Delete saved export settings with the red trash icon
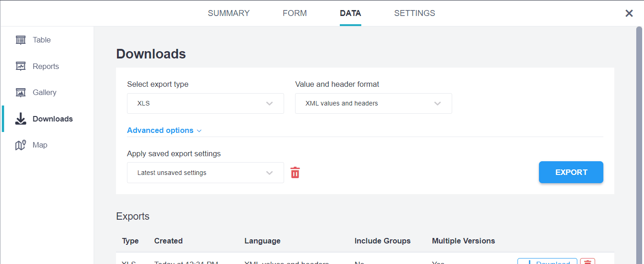Screen dimensions: 644x264 pos(295,173)
